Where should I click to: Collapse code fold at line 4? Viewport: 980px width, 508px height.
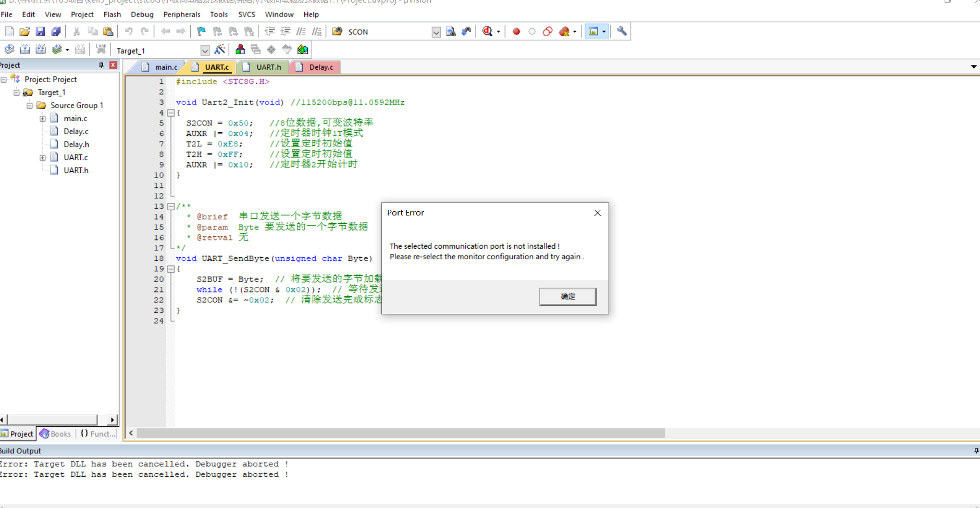pyautogui.click(x=171, y=113)
